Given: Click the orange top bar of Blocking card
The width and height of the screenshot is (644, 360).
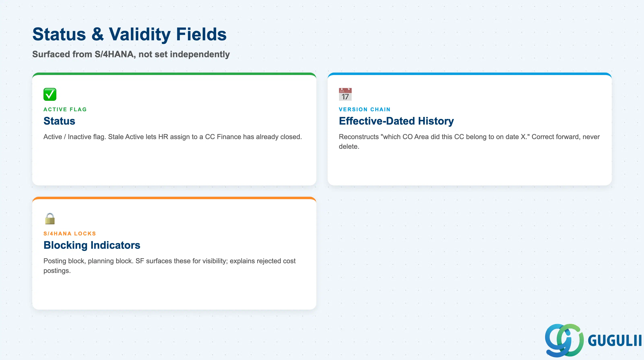Looking at the screenshot, I should (x=174, y=198).
